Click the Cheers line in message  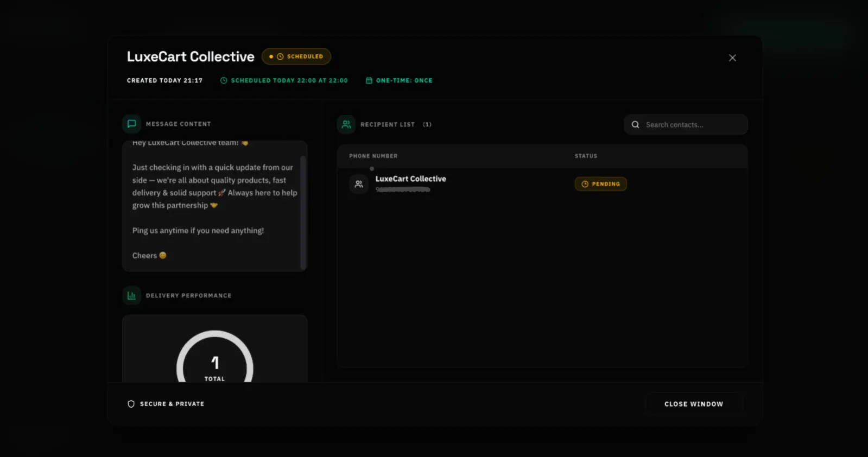[x=149, y=256]
